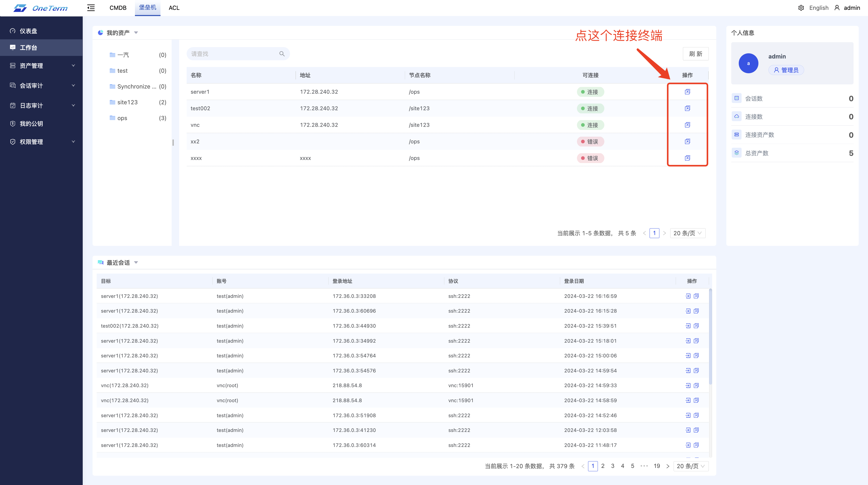This screenshot has width=868, height=485.
Task: Switch to the CMDB tab
Action: coord(118,8)
